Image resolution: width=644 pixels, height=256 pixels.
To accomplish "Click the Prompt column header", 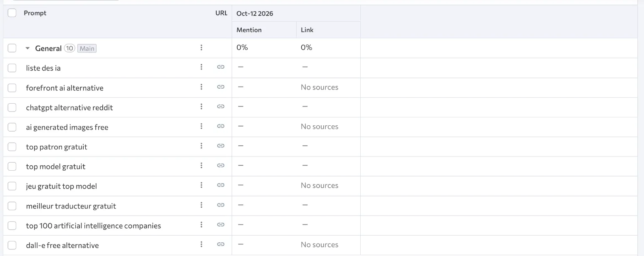I will pyautogui.click(x=35, y=13).
